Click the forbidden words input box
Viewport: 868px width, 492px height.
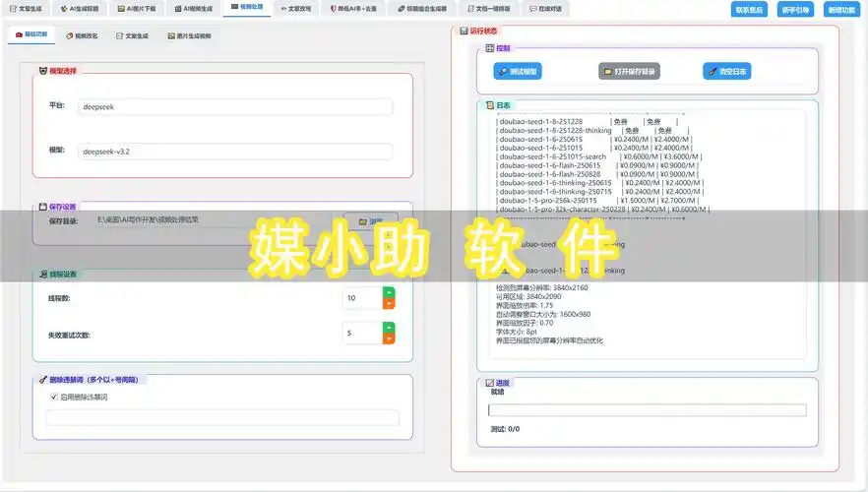pos(222,418)
